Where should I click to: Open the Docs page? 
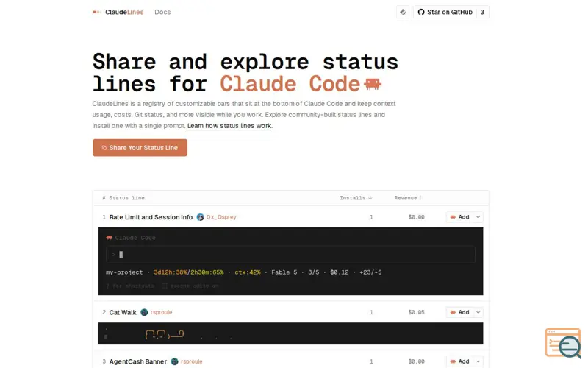[162, 12]
